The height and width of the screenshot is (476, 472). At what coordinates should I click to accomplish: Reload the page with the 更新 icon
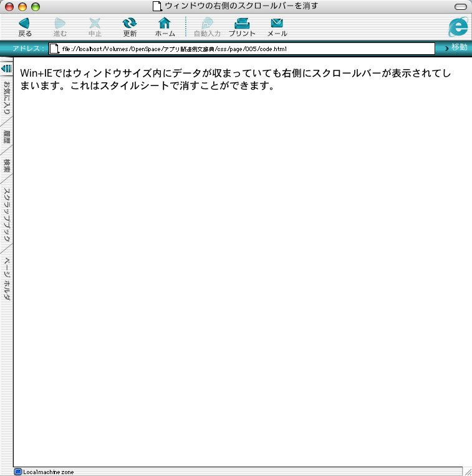tap(130, 23)
